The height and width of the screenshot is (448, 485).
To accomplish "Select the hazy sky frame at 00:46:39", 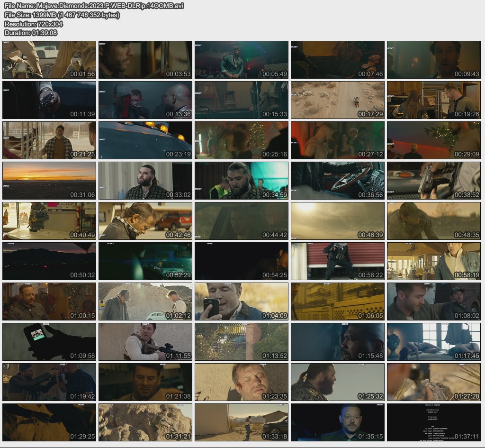I will (x=338, y=221).
